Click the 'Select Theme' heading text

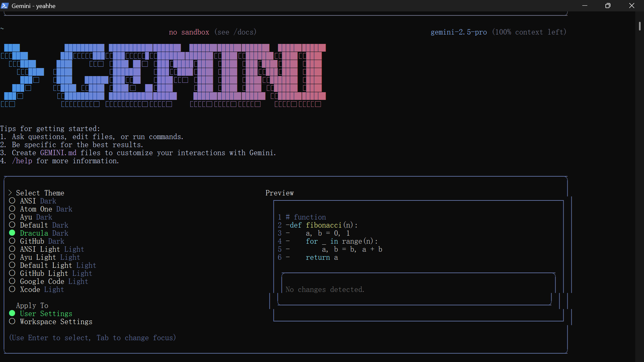[x=40, y=193]
